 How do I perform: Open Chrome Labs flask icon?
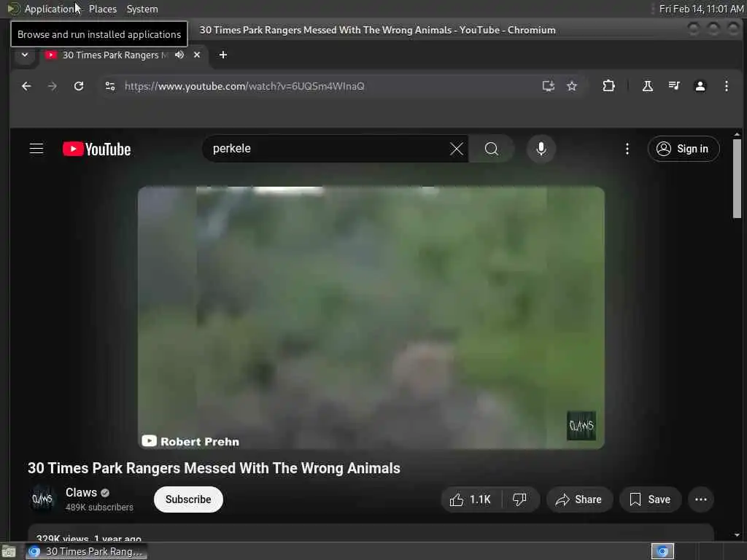[648, 86]
